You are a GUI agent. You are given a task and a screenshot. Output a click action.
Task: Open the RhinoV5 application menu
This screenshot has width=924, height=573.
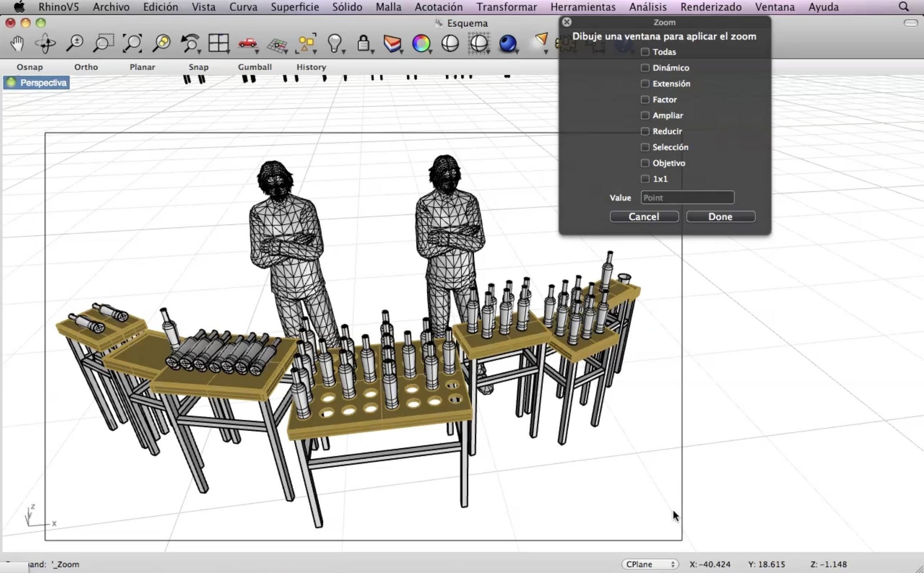(59, 7)
